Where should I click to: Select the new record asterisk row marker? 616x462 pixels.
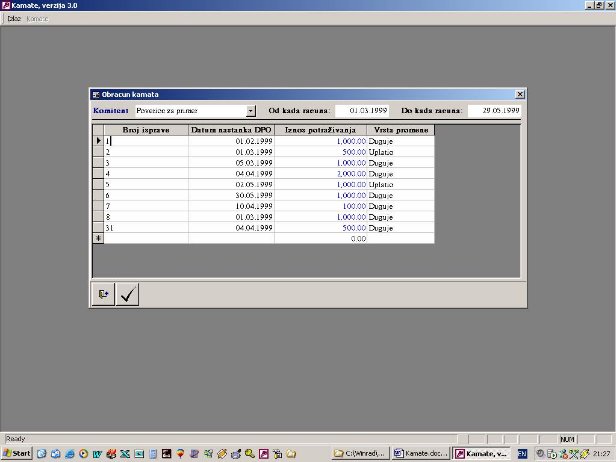[97, 239]
